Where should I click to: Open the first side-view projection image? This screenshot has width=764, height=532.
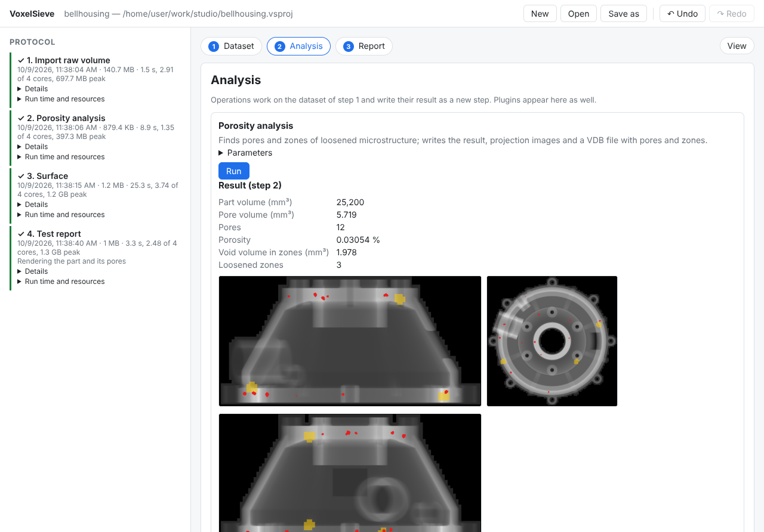point(350,341)
